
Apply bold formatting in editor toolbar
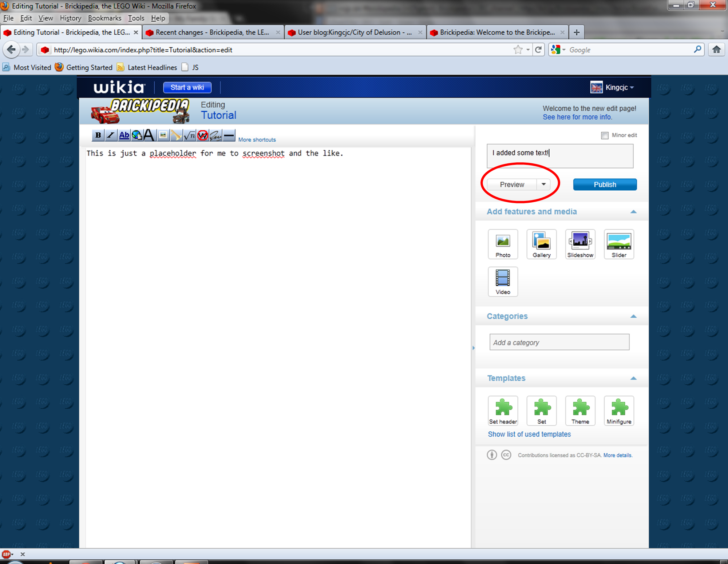[98, 135]
